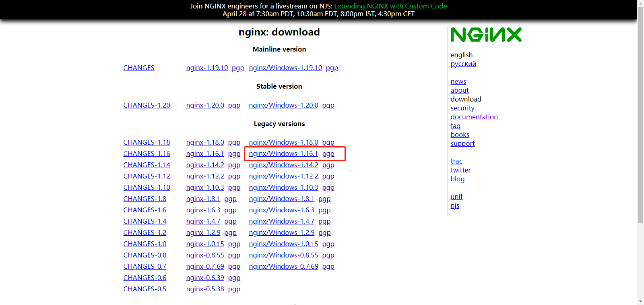Image resolution: width=644 pixels, height=305 pixels.
Task: Download nginx/Windows-1.14.2
Action: click(283, 165)
